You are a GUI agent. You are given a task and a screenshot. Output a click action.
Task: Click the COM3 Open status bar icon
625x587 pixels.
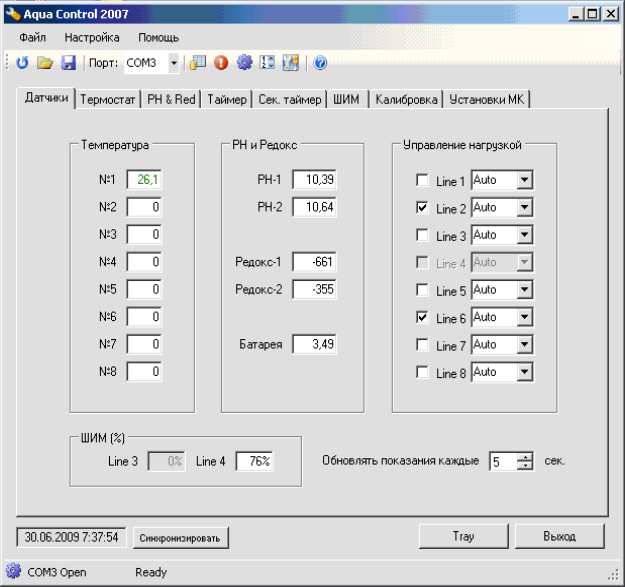click(13, 572)
